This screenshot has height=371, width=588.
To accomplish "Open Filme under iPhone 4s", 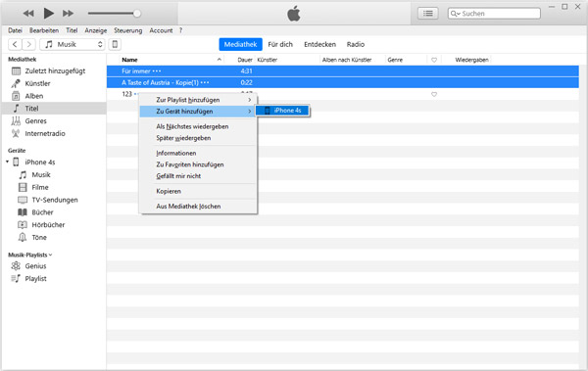I will pos(40,187).
